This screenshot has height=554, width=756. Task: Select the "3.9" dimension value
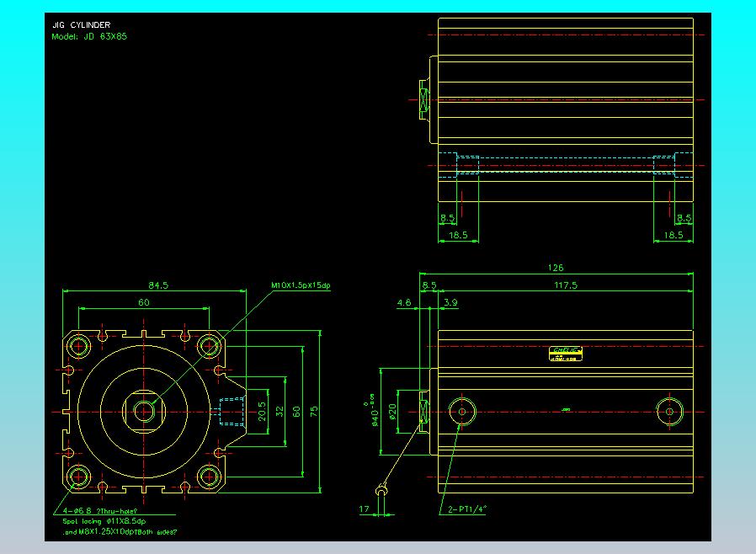450,302
